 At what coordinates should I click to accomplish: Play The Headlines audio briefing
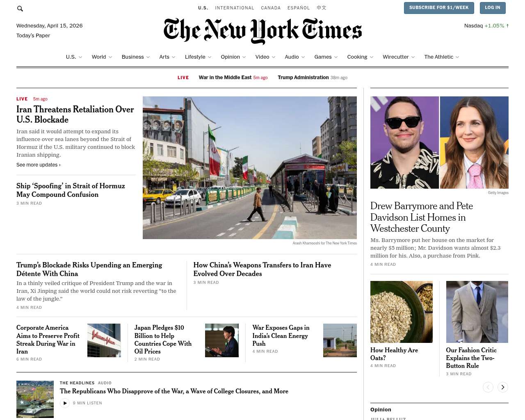65,403
